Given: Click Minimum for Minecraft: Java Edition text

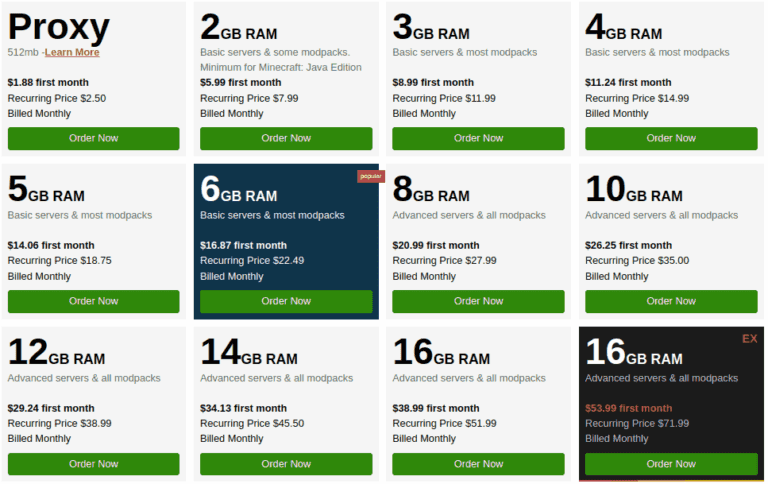Looking at the screenshot, I should [281, 68].
